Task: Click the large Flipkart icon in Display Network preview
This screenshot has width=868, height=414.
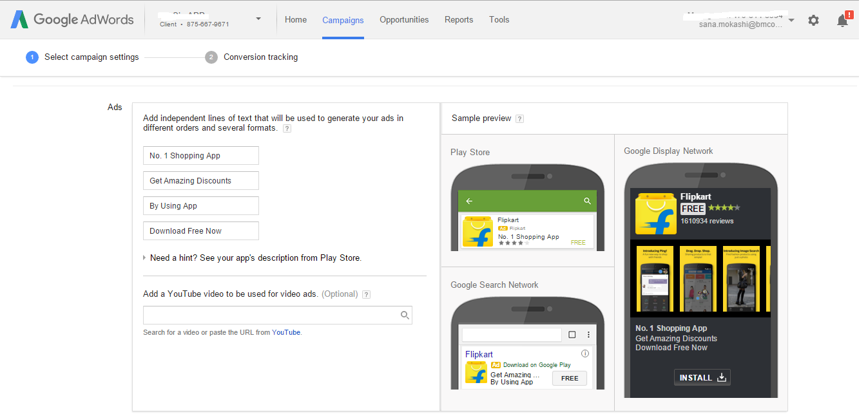Action: 656,214
